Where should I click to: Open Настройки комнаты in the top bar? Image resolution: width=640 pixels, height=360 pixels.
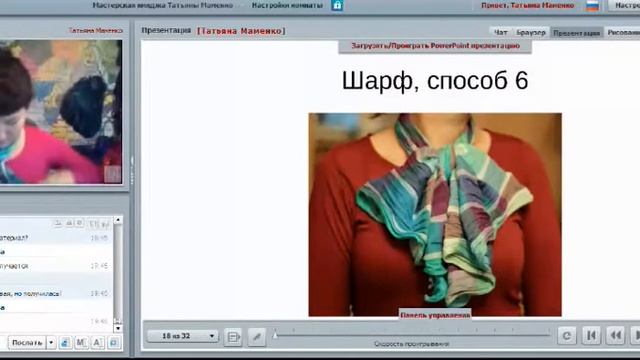point(287,5)
